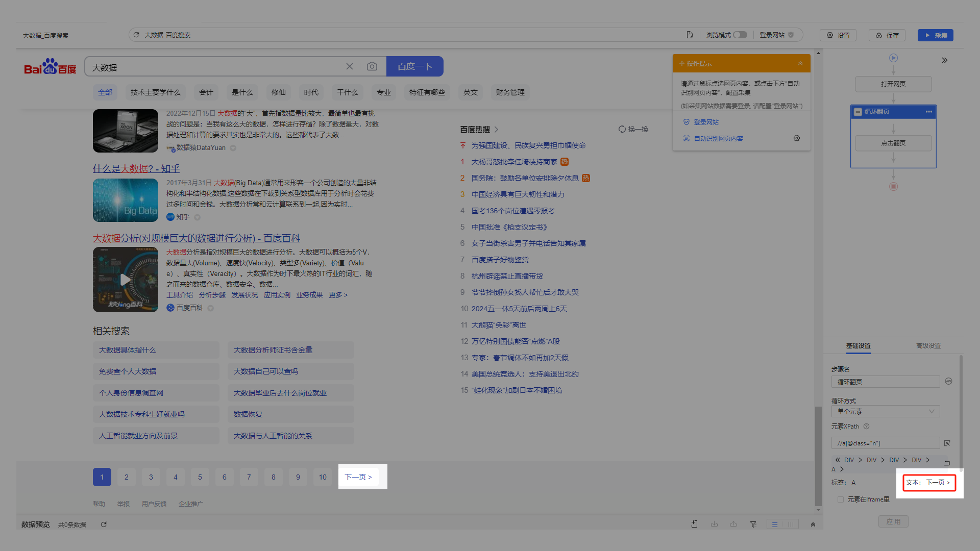Image resolution: width=980 pixels, height=551 pixels.
Task: Select the 特征有哪些 filter tab
Action: pos(427,92)
